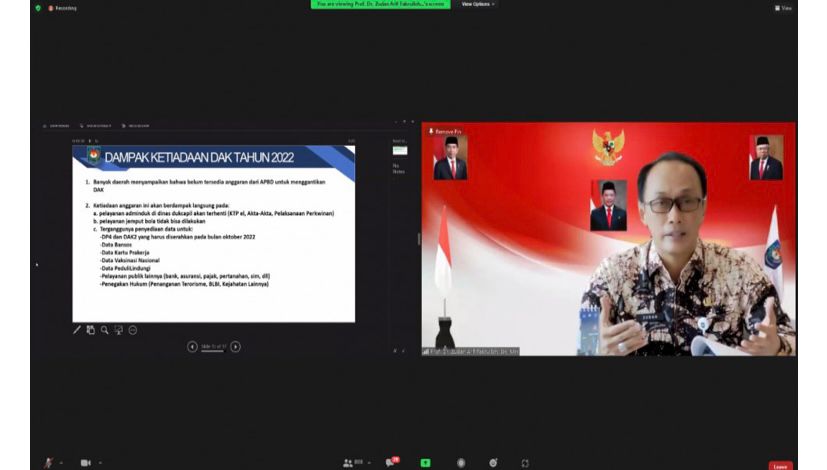827x470 pixels.
Task: Expand the microphone audio options arrow
Action: 60,463
